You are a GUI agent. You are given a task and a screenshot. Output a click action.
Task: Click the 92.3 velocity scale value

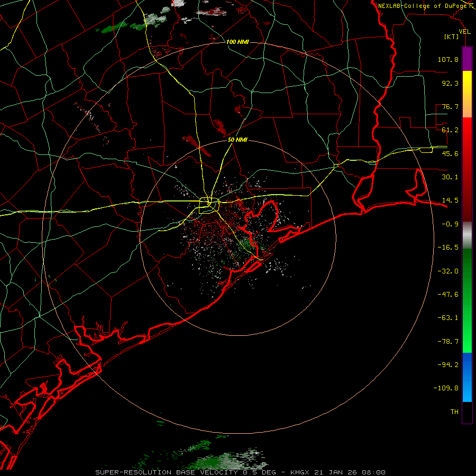pos(450,83)
